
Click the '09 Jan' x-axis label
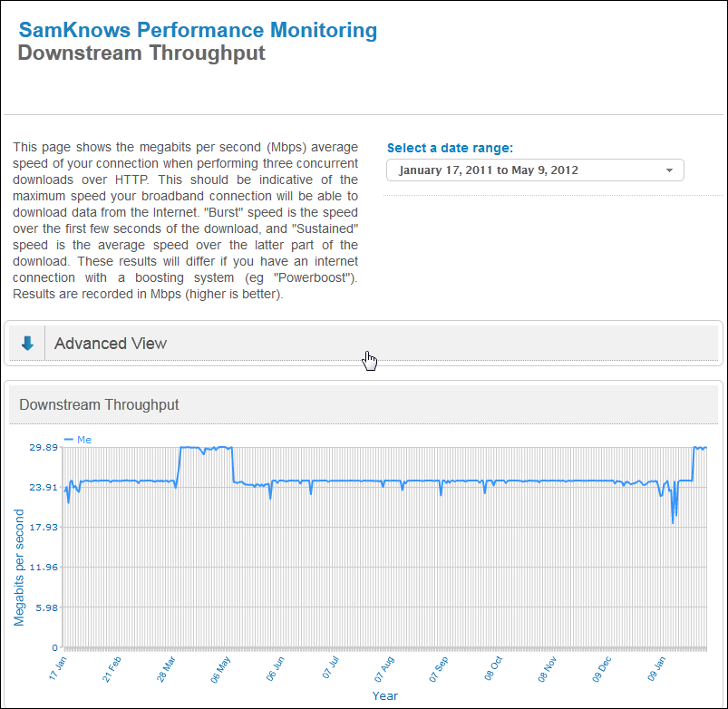coord(656,668)
